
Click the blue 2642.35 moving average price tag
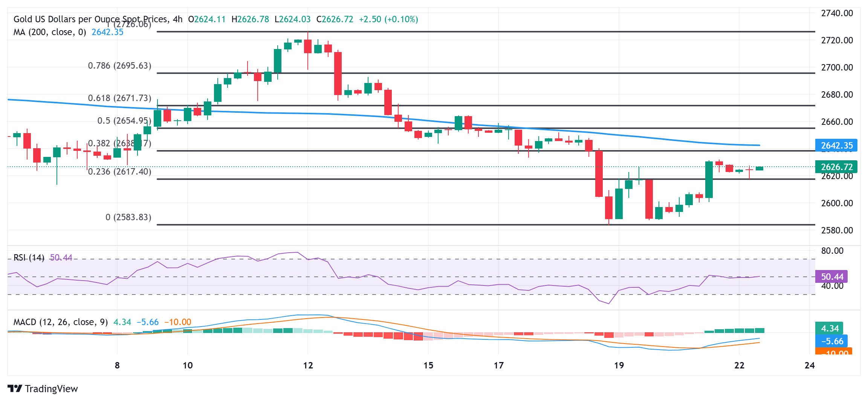pos(836,146)
